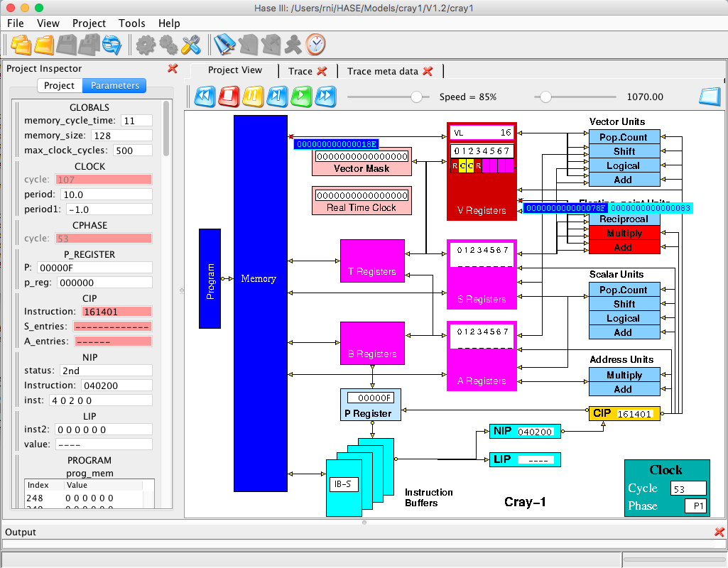Screen dimensions: 728x568
Task: Fast forward the simulation playback
Action: pyautogui.click(x=325, y=97)
